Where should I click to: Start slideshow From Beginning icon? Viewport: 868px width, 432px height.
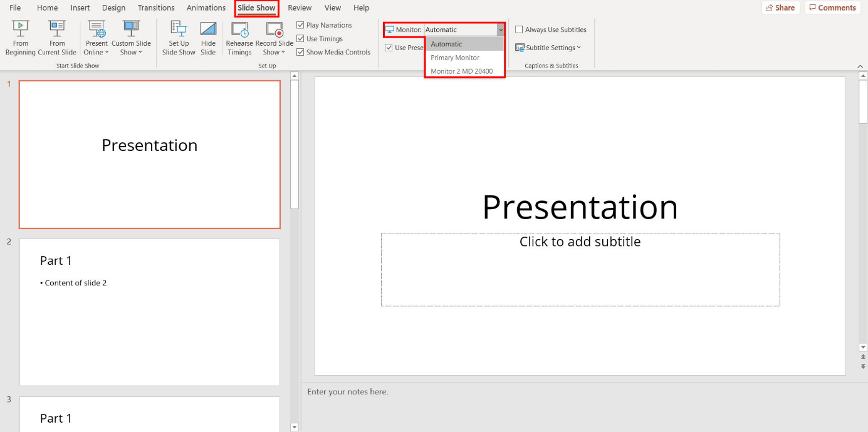[20, 29]
